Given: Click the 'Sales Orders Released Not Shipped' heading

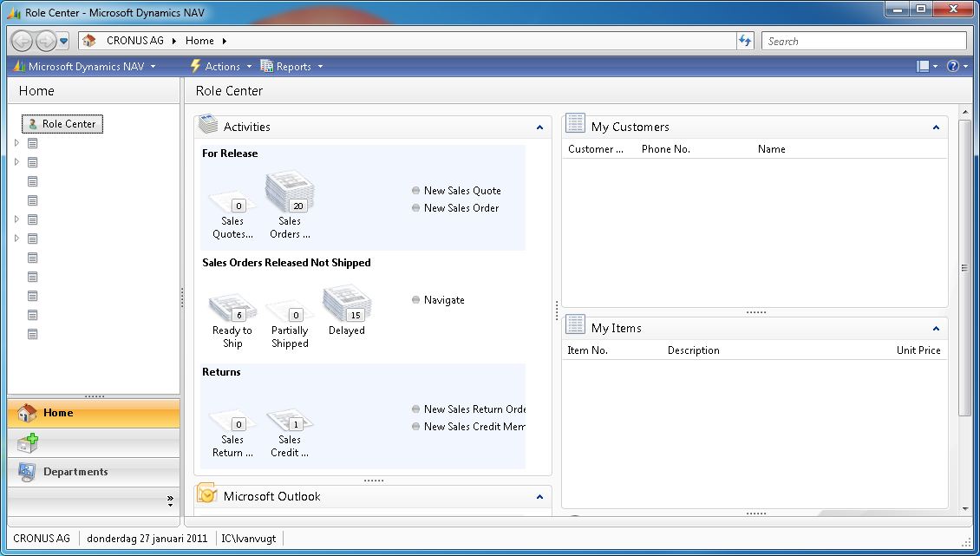Looking at the screenshot, I should coord(286,264).
